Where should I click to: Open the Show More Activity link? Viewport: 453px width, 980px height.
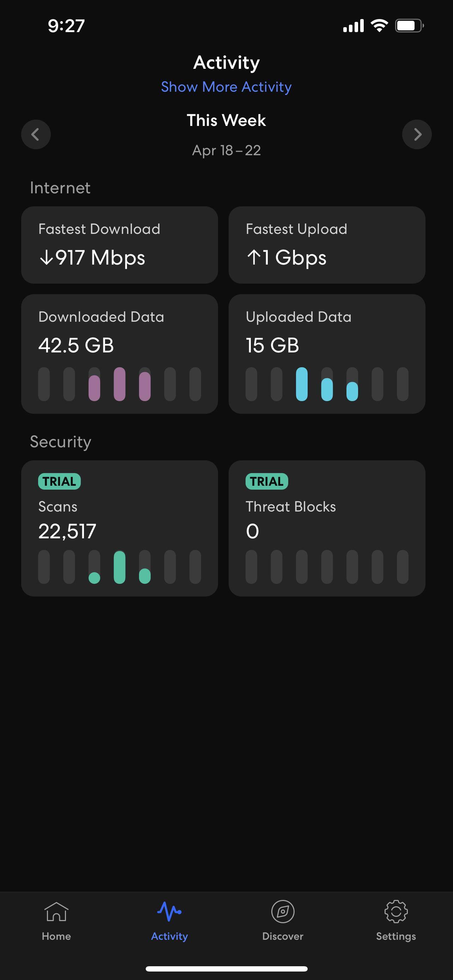point(226,87)
